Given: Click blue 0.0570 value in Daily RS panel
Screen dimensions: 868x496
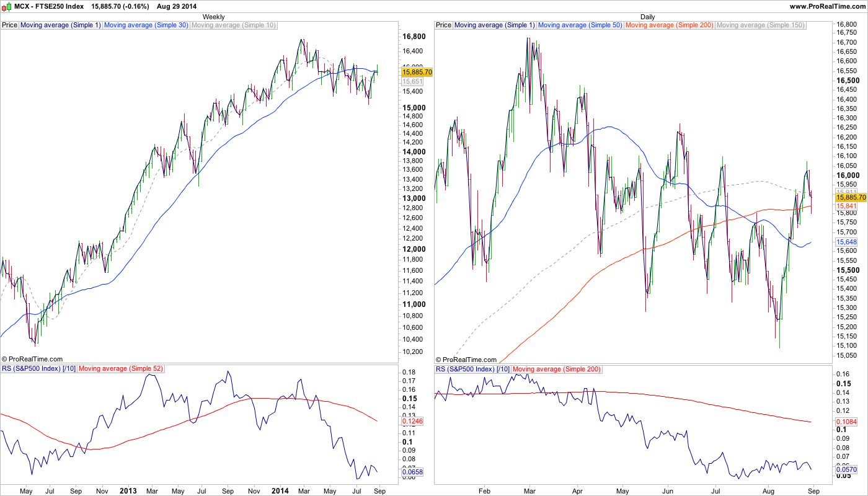Looking at the screenshot, I should tap(846, 470).
